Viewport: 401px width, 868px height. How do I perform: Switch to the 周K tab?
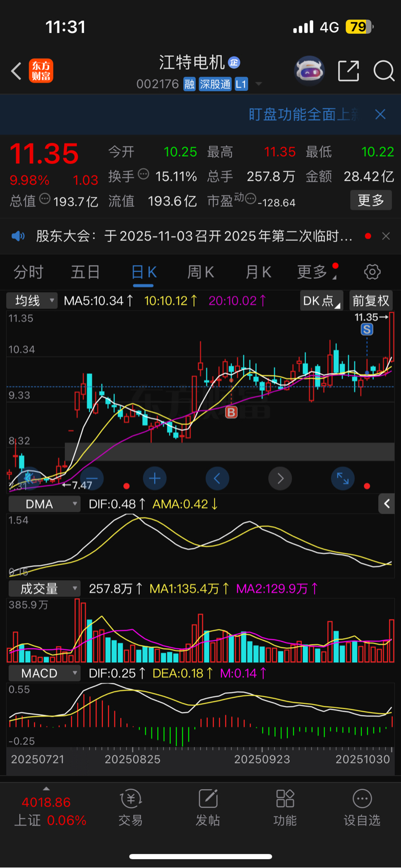200,272
